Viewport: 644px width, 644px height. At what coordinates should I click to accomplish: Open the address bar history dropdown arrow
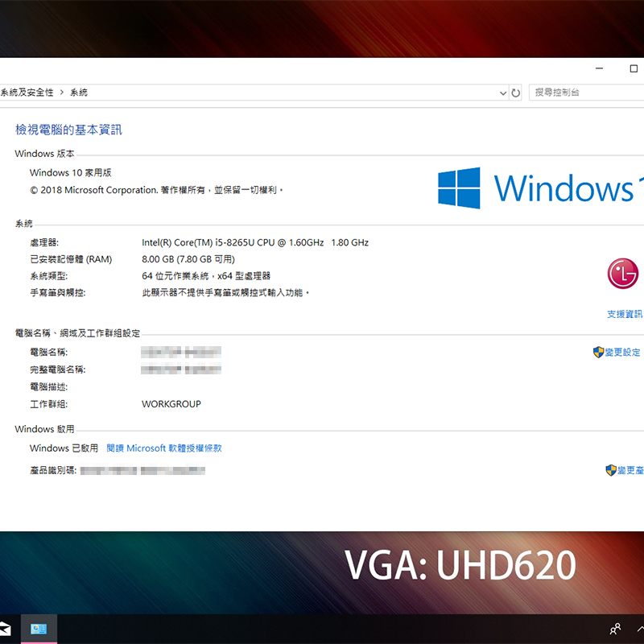[x=502, y=93]
